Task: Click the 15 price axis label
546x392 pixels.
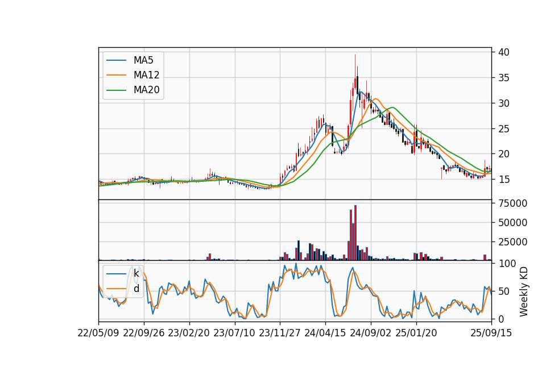Action: click(x=503, y=180)
